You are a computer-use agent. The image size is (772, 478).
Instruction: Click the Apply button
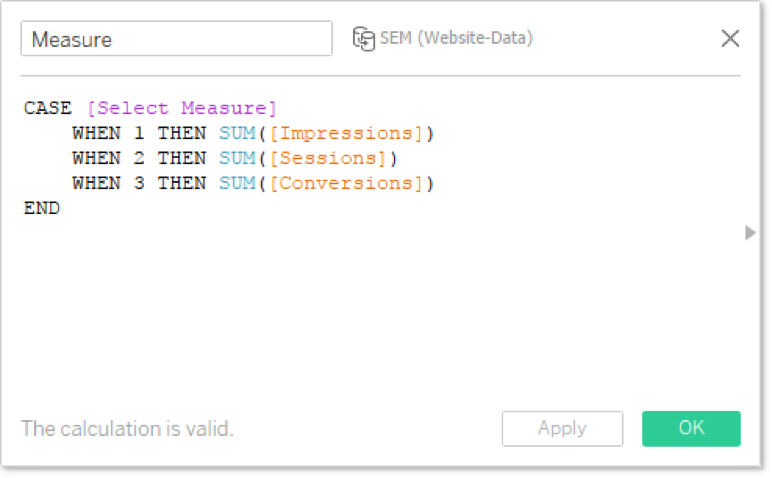pos(562,428)
